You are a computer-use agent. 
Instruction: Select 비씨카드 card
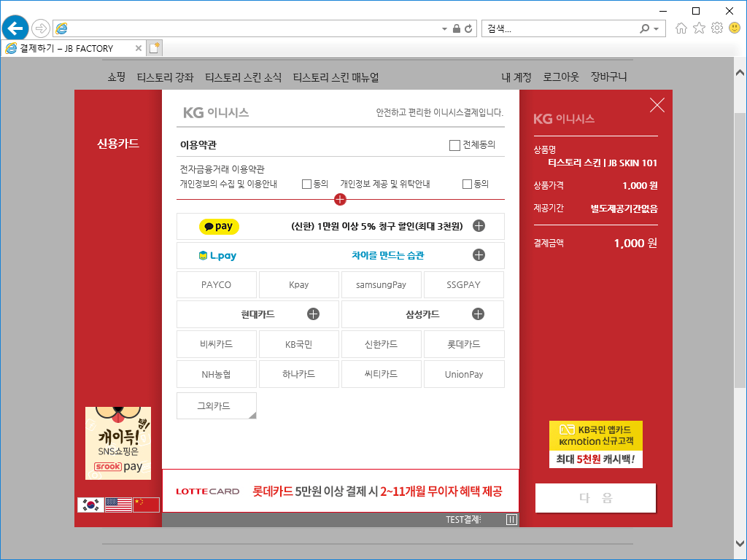click(x=216, y=344)
